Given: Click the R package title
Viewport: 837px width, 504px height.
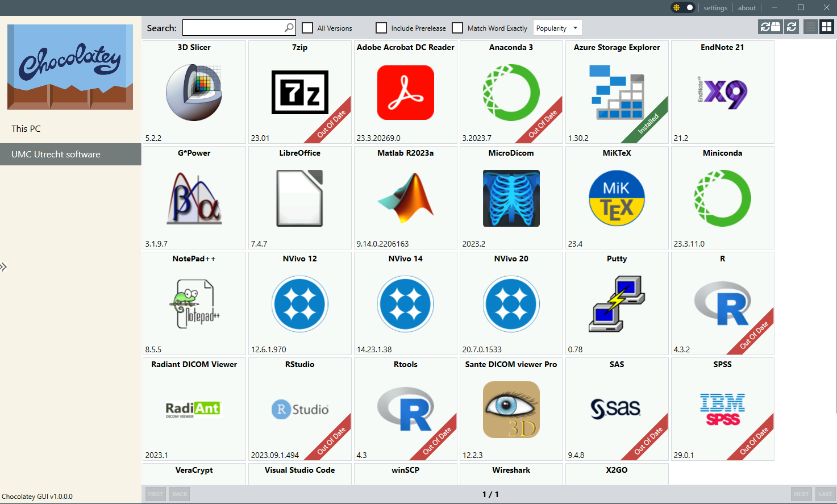Looking at the screenshot, I should point(723,259).
